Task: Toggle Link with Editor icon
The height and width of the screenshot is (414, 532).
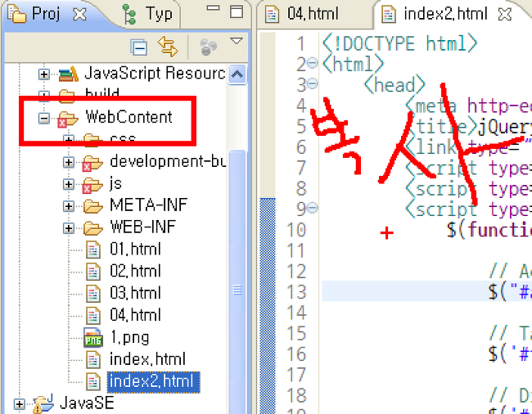Action: tap(168, 47)
